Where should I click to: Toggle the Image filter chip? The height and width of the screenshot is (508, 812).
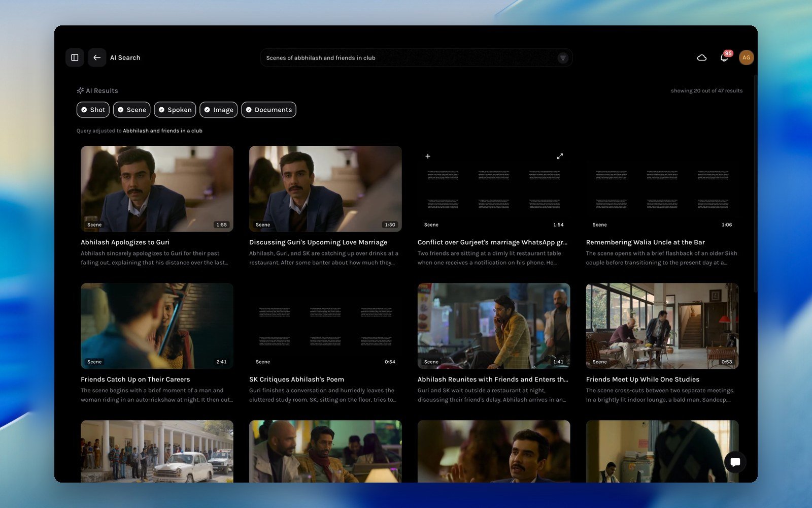[x=218, y=110]
